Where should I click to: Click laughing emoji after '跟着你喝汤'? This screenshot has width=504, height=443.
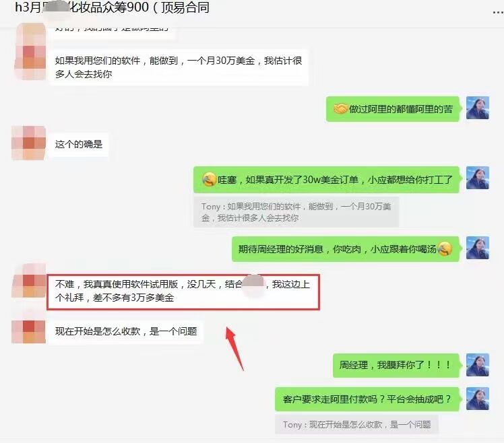(x=445, y=248)
